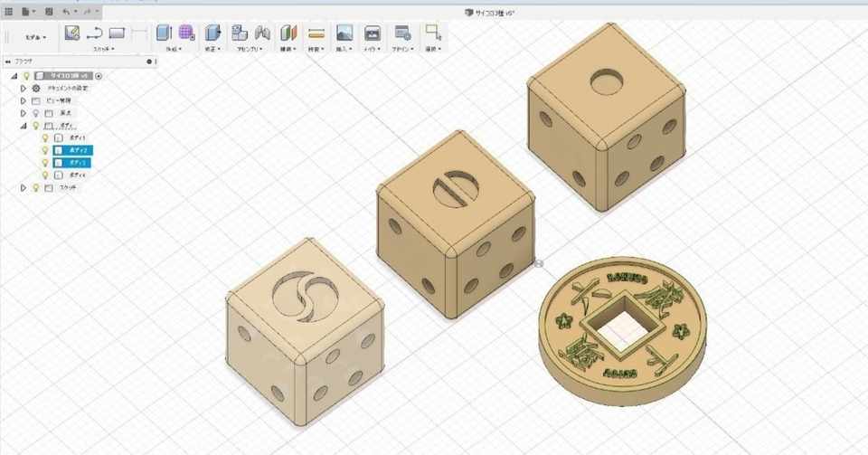
Task: Select the Measure inspect tool
Action: (x=316, y=33)
